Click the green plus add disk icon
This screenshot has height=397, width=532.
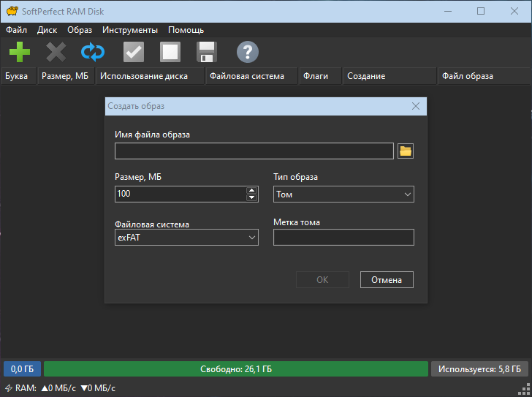tap(20, 52)
